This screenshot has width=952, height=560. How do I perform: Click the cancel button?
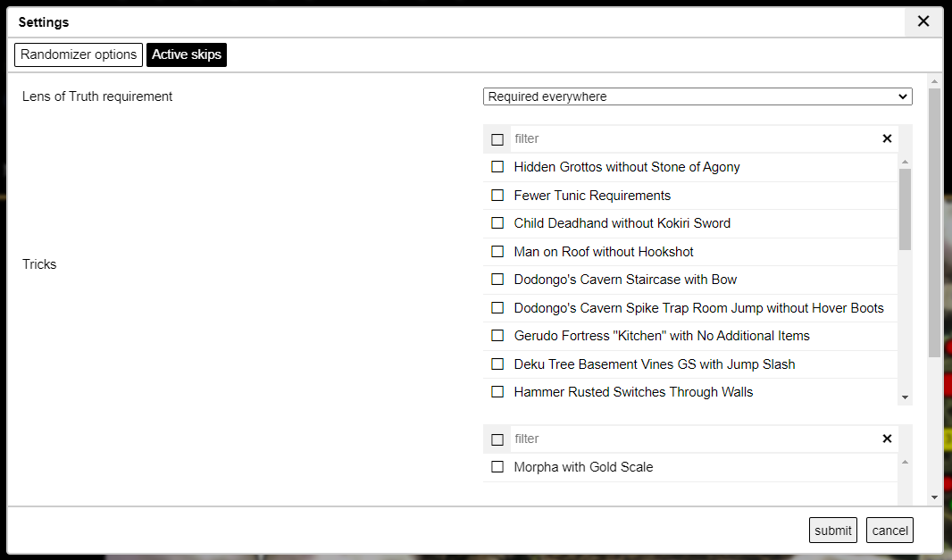tap(889, 531)
